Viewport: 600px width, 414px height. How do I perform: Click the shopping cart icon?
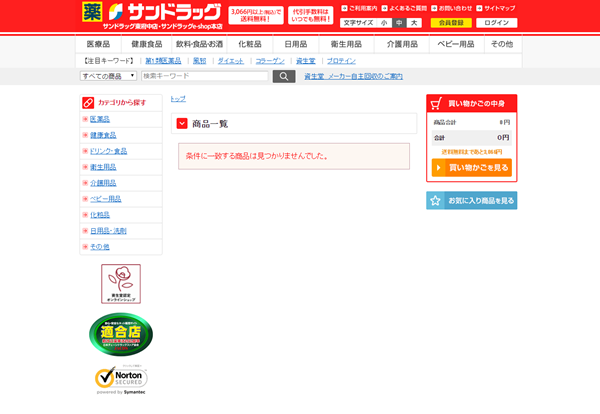[436, 103]
